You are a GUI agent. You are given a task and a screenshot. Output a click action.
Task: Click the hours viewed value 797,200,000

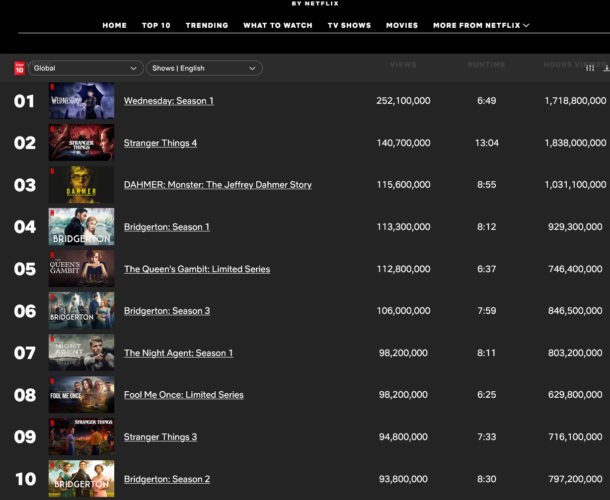click(575, 479)
